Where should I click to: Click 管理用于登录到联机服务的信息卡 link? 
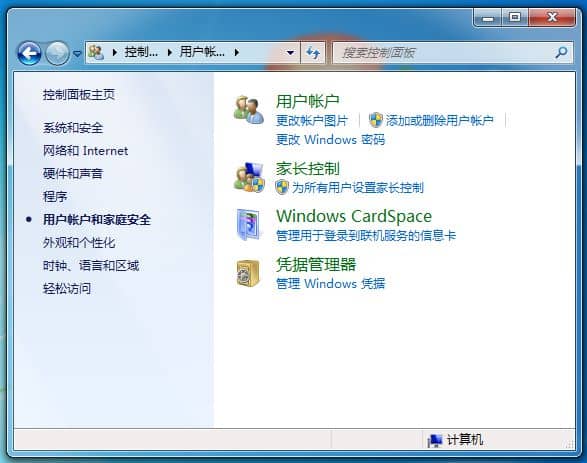(366, 235)
